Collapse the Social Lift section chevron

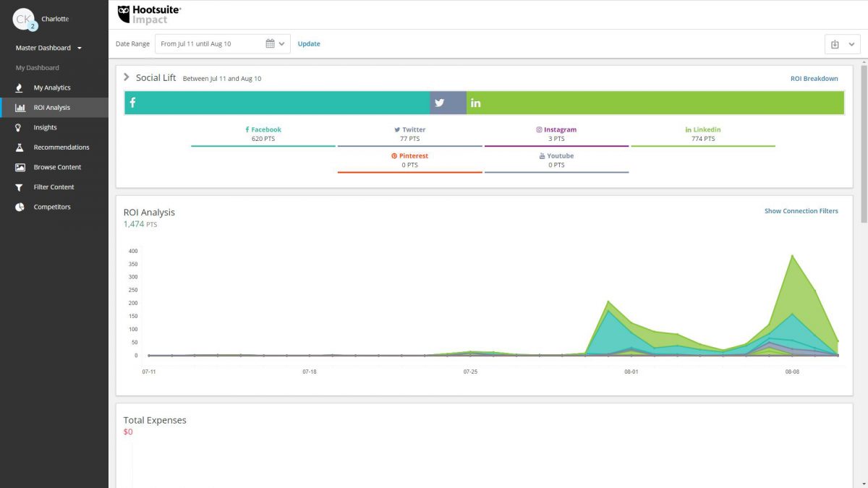pyautogui.click(x=127, y=77)
